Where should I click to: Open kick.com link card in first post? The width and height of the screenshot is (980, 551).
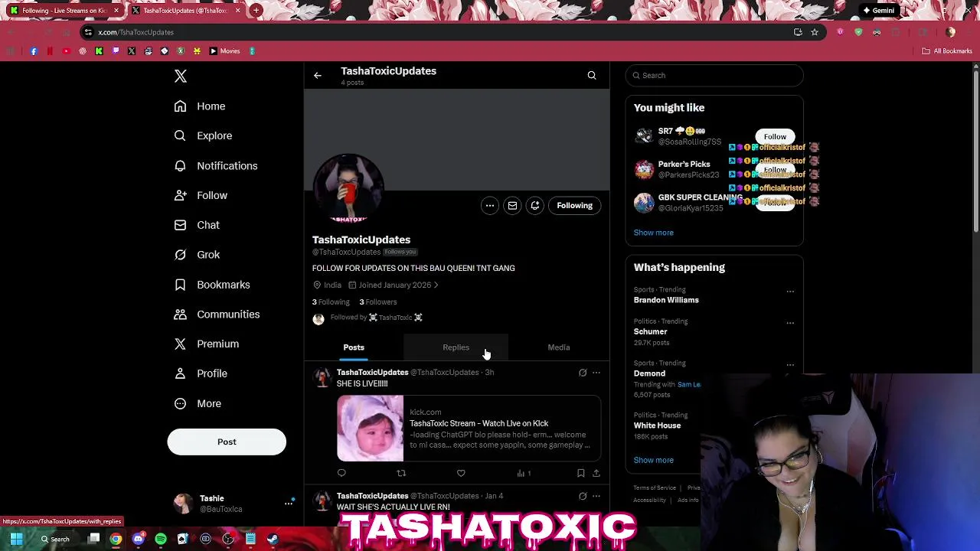(x=469, y=429)
